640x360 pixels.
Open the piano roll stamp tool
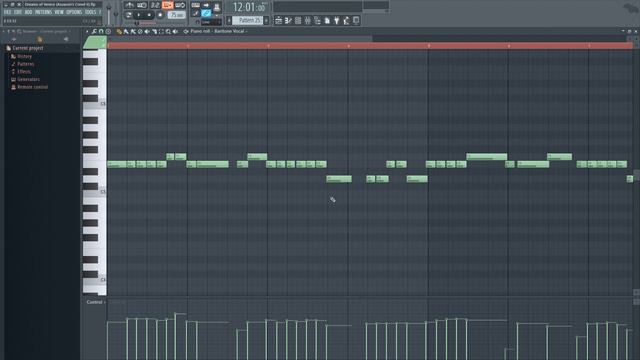pyautogui.click(x=108, y=31)
